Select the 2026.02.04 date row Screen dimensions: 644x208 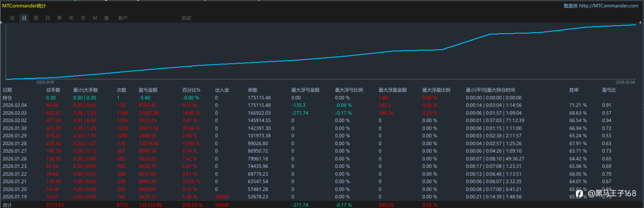[322, 105]
